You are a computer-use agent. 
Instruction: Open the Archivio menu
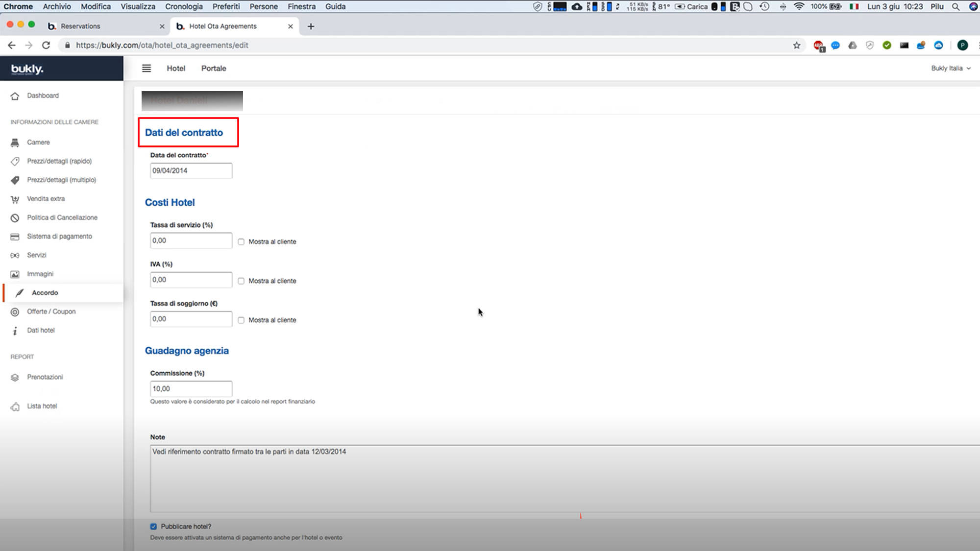coord(57,6)
